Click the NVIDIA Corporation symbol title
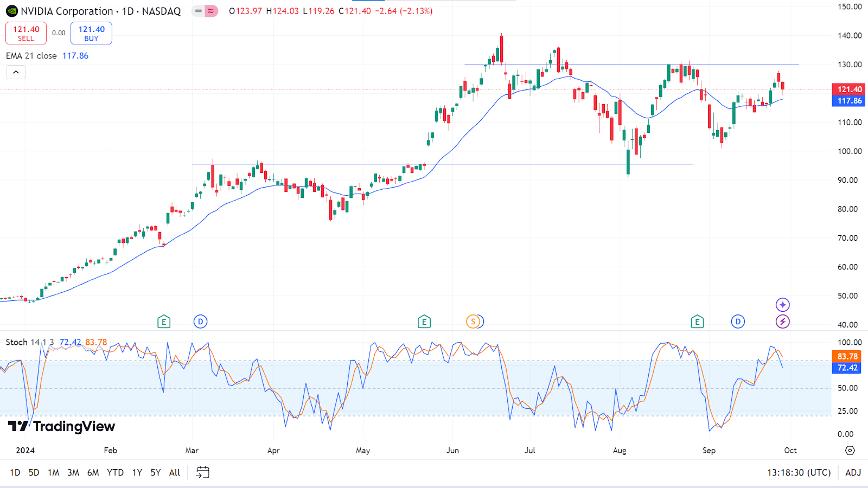Viewport: 868px width, 488px height. tap(67, 11)
